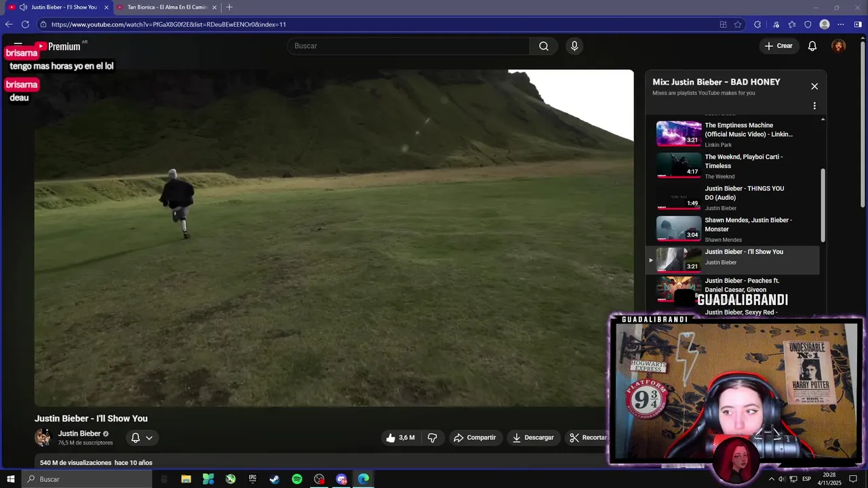Go to YouTube Premium home logo

tap(58, 46)
